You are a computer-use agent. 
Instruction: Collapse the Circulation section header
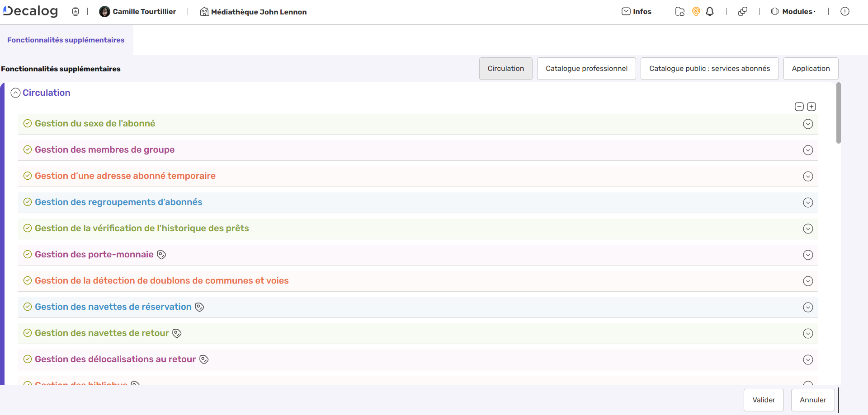tap(16, 93)
